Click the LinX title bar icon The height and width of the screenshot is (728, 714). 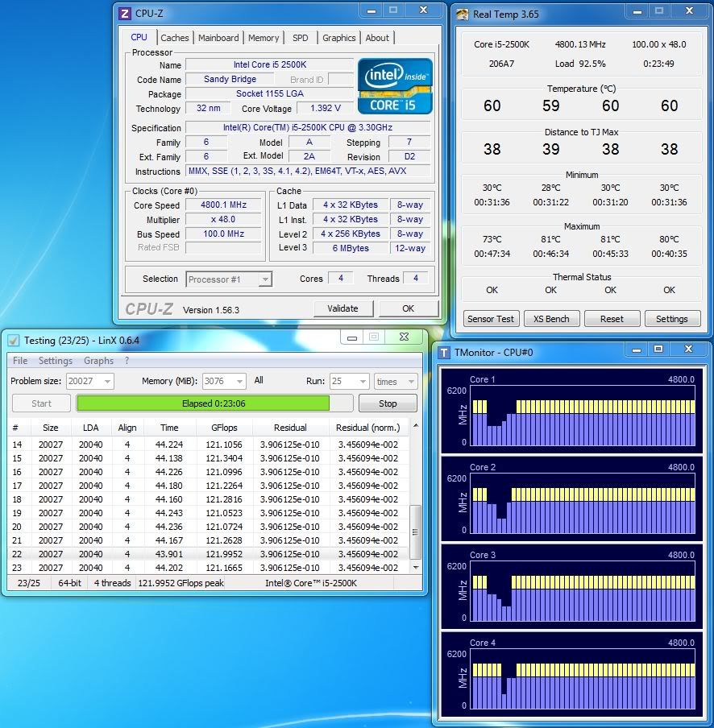[x=14, y=341]
